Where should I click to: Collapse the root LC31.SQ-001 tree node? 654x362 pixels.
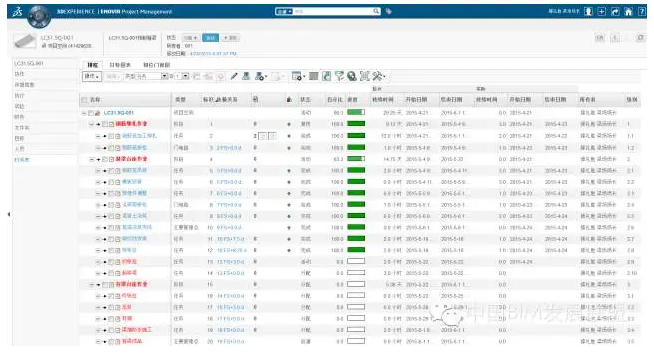click(84, 113)
